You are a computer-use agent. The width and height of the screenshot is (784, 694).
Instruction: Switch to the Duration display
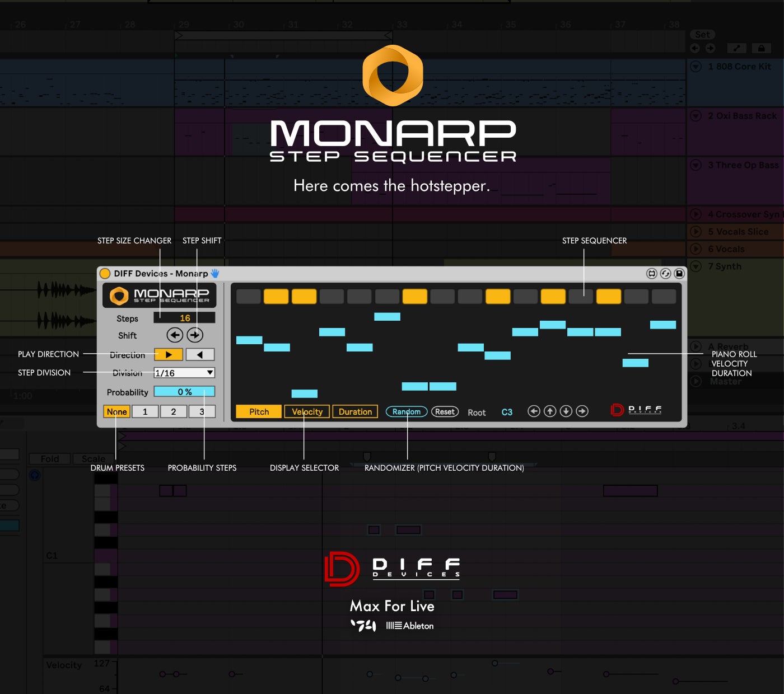click(x=355, y=411)
